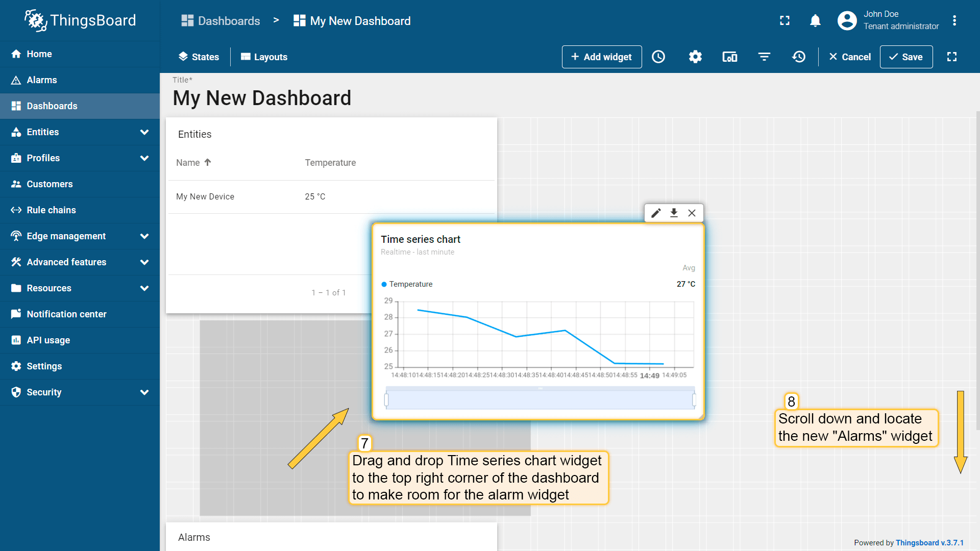Toggle the Temperature series in chart legend

407,284
